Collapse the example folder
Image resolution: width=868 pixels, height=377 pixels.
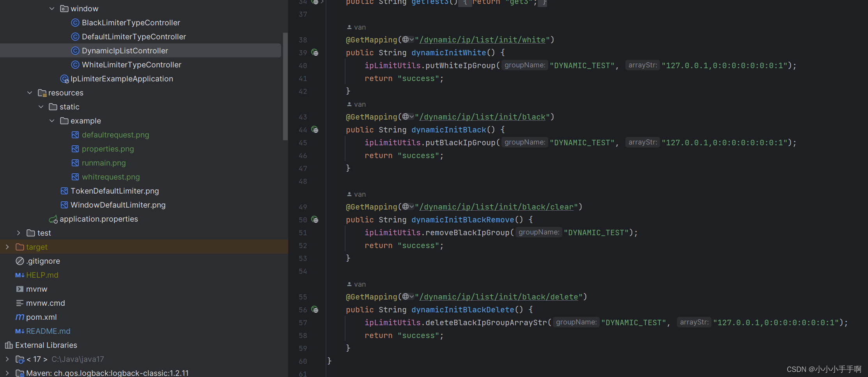[52, 121]
